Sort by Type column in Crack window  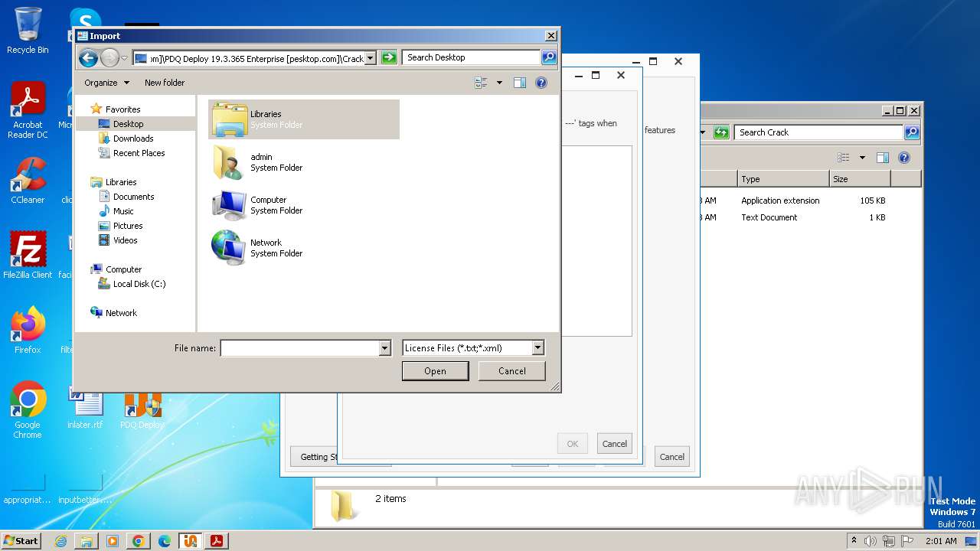[x=783, y=179]
